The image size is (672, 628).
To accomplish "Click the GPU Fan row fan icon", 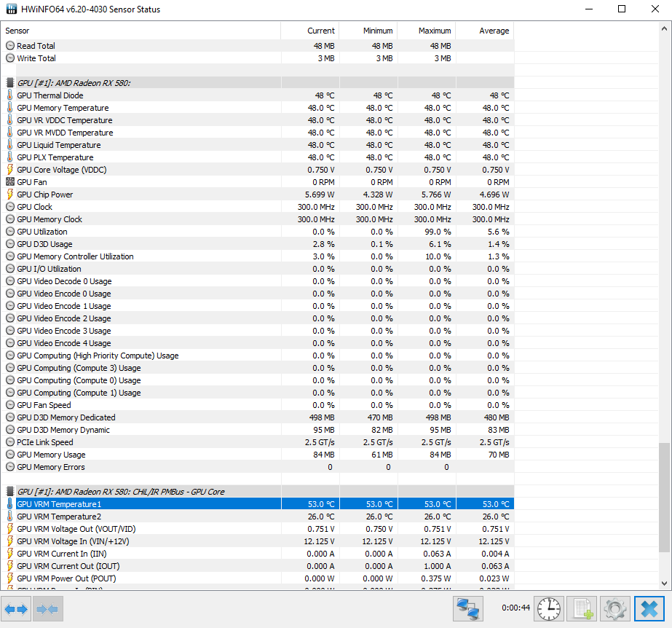I will [x=10, y=182].
